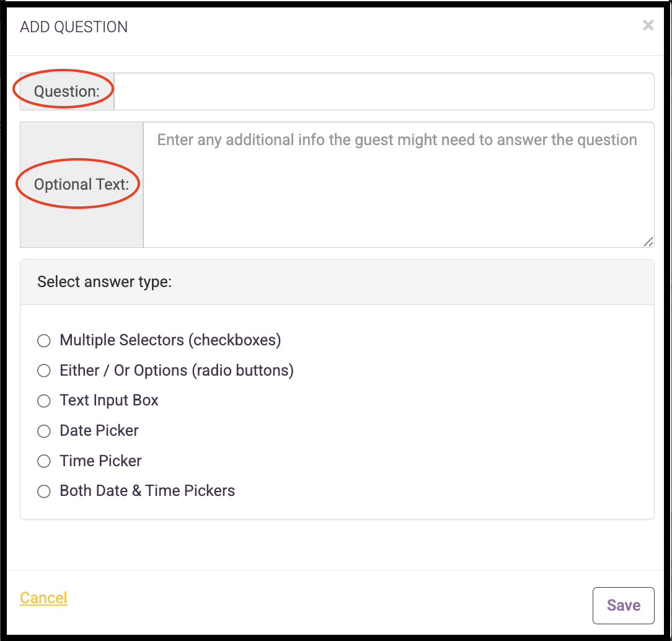
Task: Click the Cancel link
Action: click(x=44, y=598)
